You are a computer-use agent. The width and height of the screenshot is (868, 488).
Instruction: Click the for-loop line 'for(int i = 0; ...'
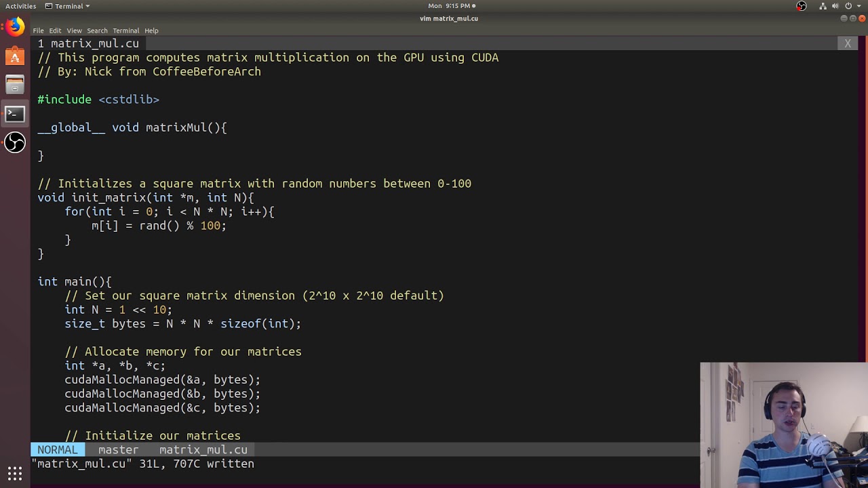click(x=170, y=211)
